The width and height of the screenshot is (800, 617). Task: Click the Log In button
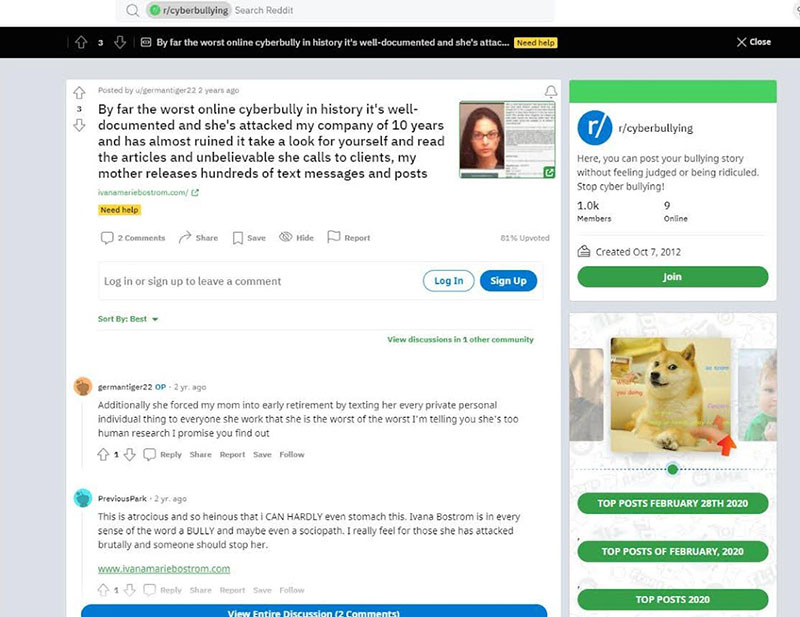(448, 281)
